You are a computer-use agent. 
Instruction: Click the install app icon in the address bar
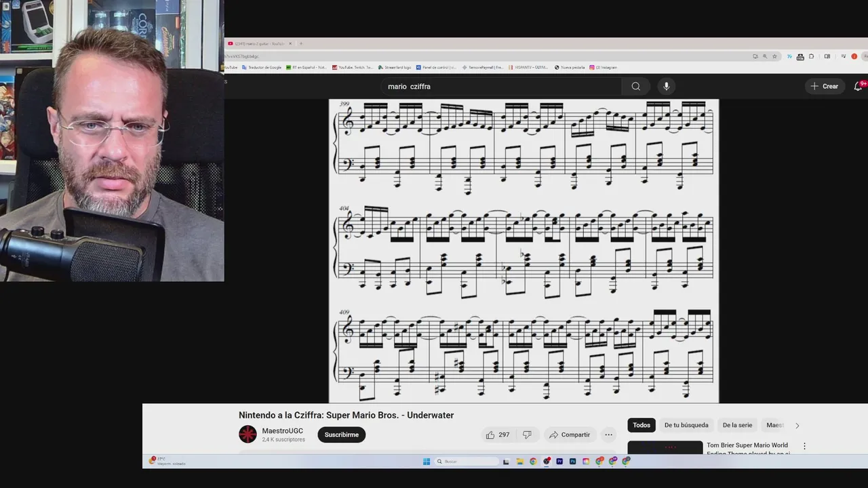click(755, 56)
